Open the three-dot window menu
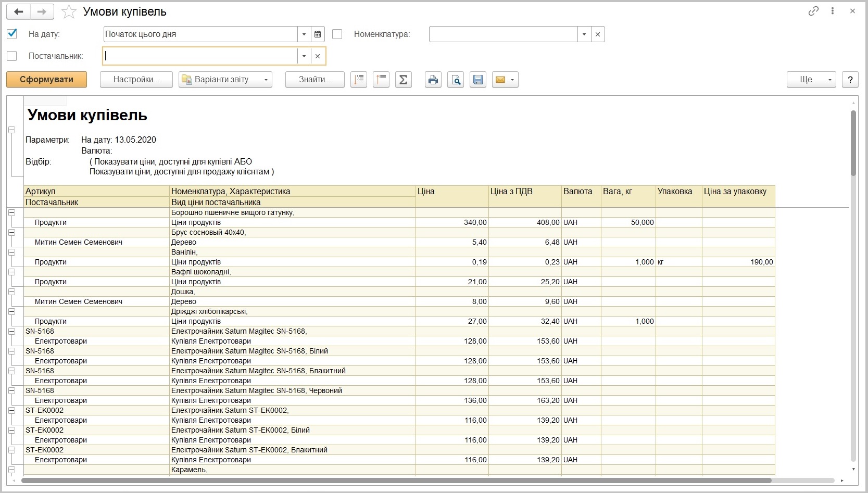The width and height of the screenshot is (868, 493). coord(833,11)
